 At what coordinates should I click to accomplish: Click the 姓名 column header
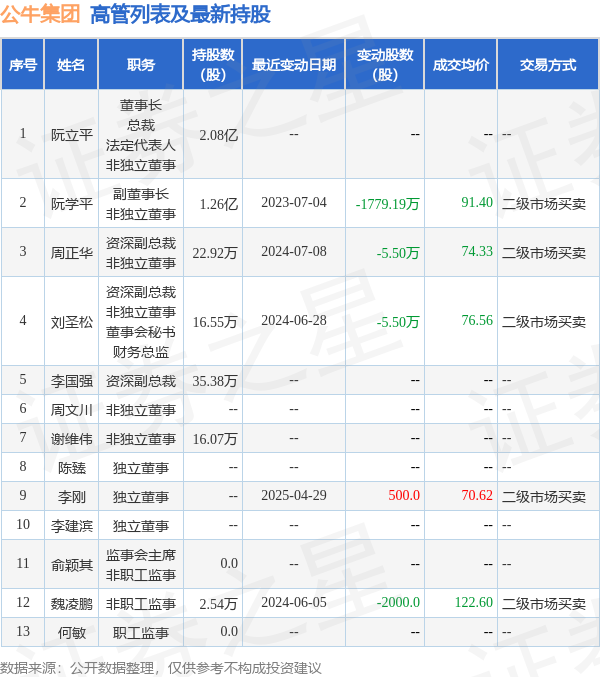coord(71,65)
